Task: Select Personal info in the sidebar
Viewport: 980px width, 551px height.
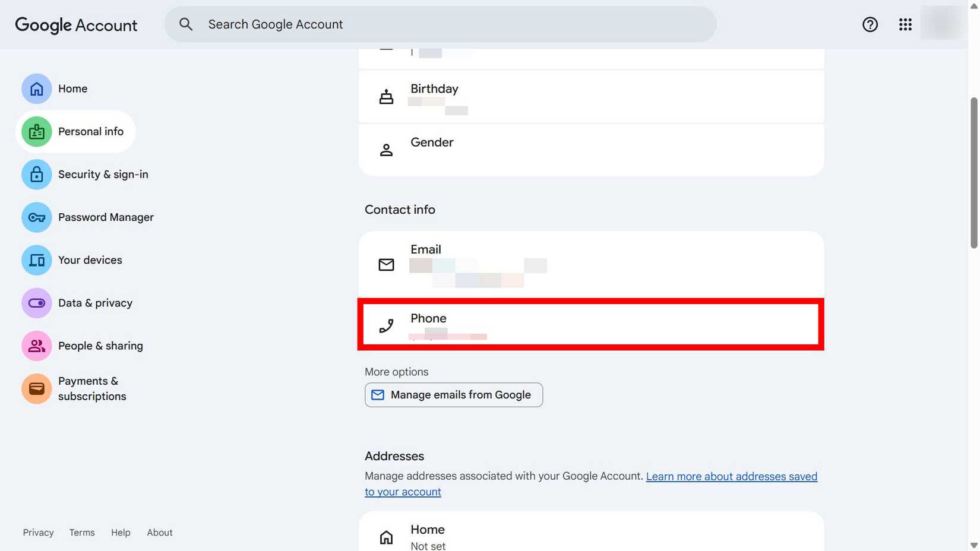Action: (90, 131)
